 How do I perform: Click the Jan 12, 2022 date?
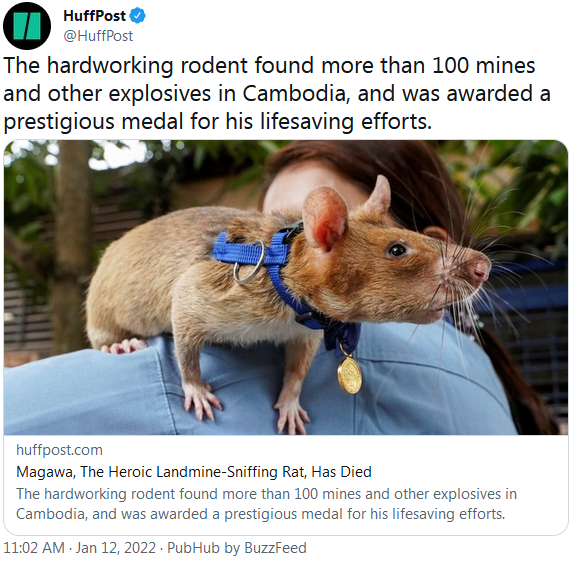click(116, 548)
